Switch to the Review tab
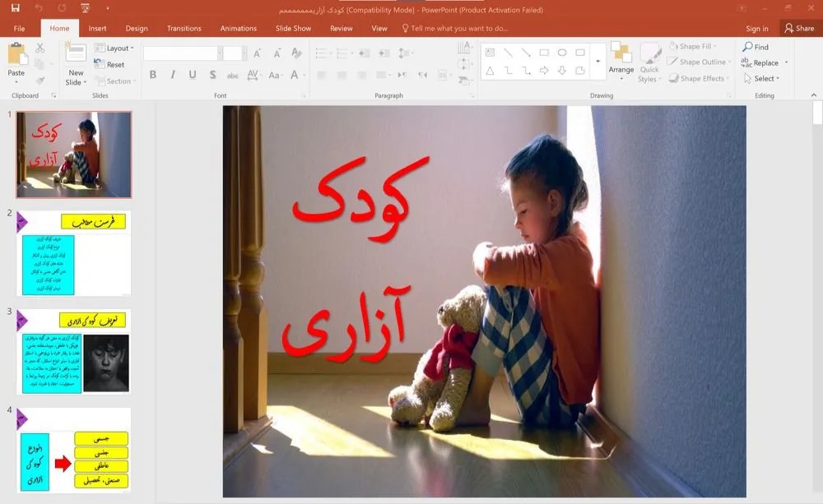Viewport: 823px width, 504px height. point(342,28)
